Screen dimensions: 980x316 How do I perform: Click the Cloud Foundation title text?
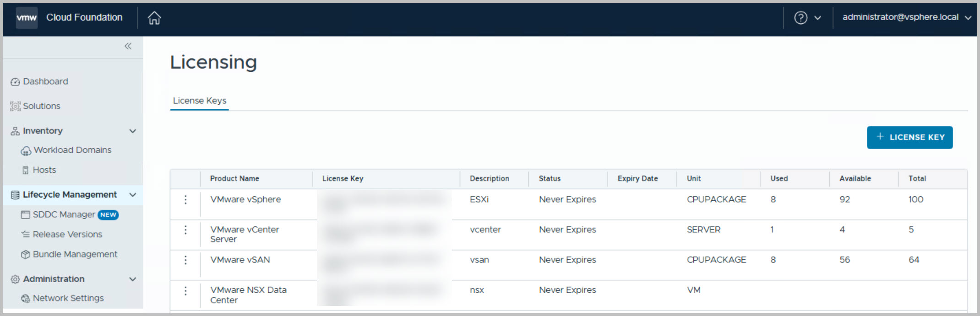84,17
